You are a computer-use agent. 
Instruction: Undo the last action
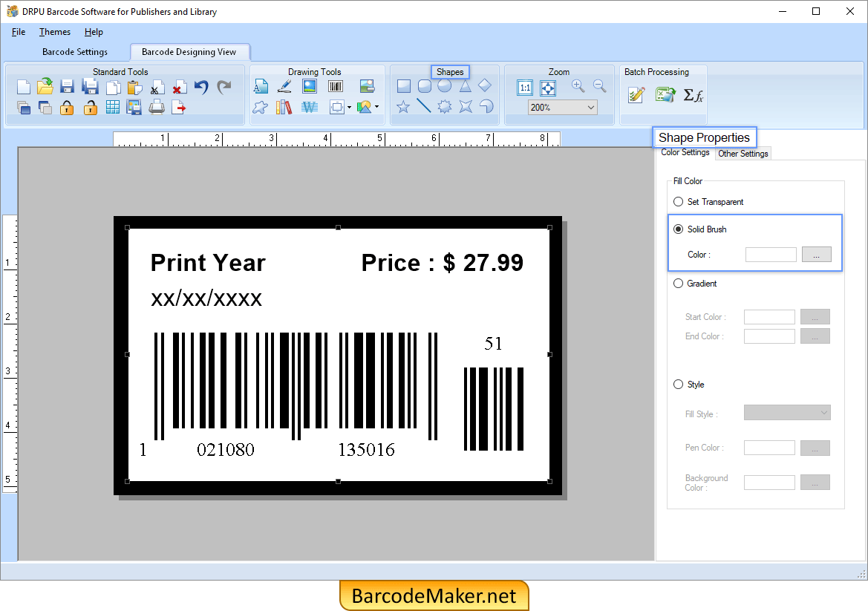click(x=201, y=87)
